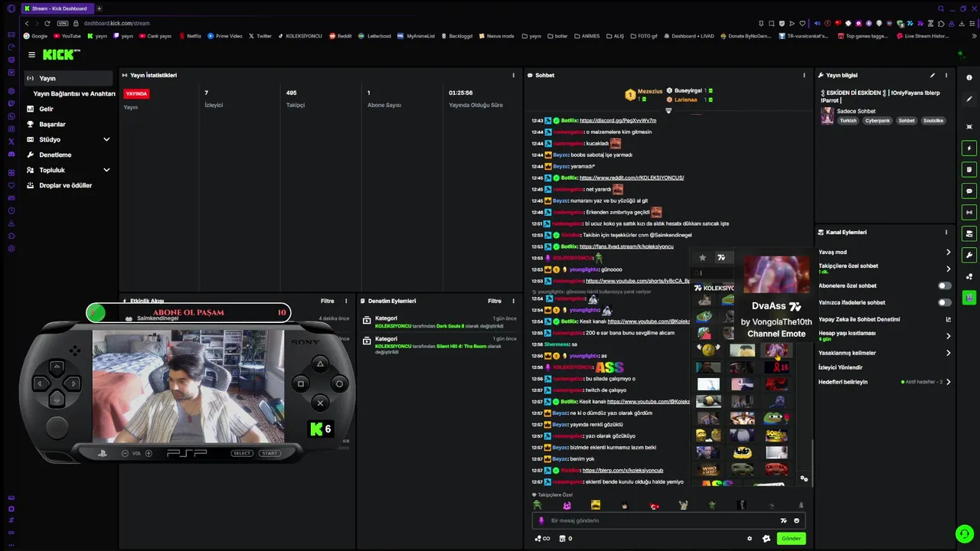This screenshot has width=980, height=551.
Task: Click the Turkish stream tag
Action: (x=848, y=120)
